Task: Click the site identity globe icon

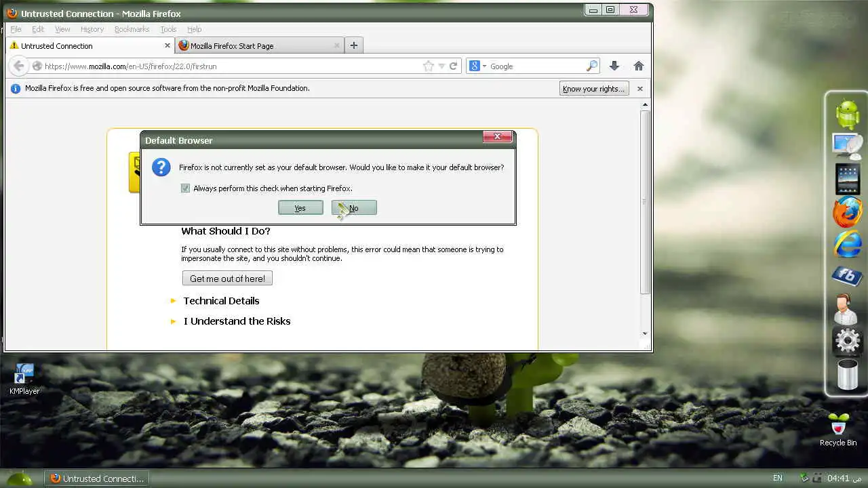Action: [37, 66]
